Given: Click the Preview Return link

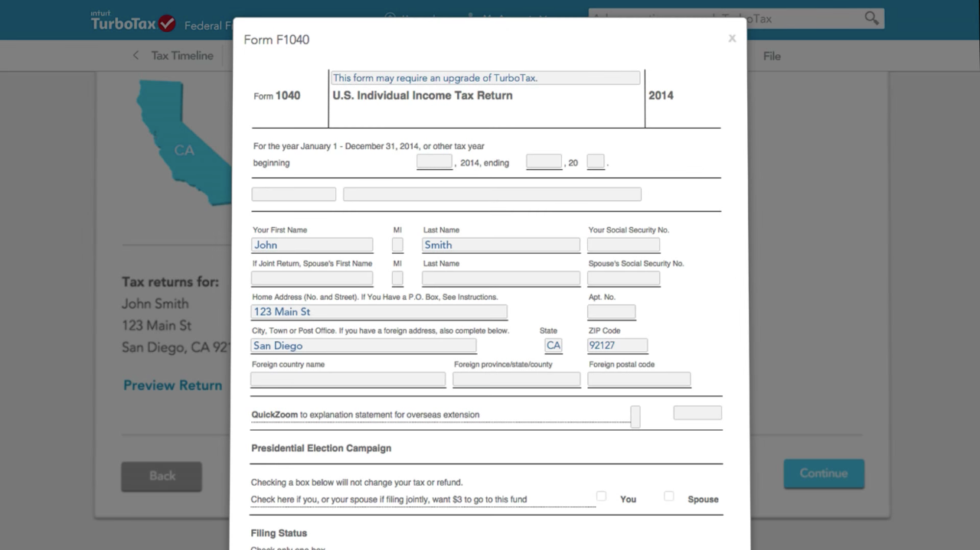Looking at the screenshot, I should point(172,385).
